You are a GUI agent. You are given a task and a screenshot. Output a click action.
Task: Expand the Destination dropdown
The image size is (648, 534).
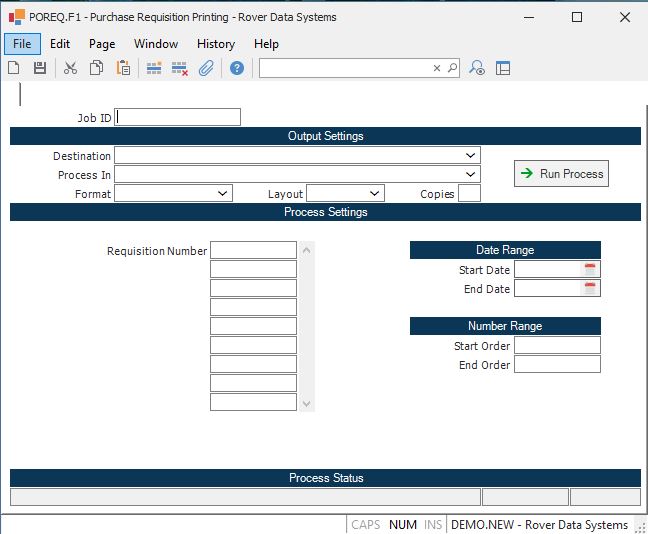tap(470, 156)
